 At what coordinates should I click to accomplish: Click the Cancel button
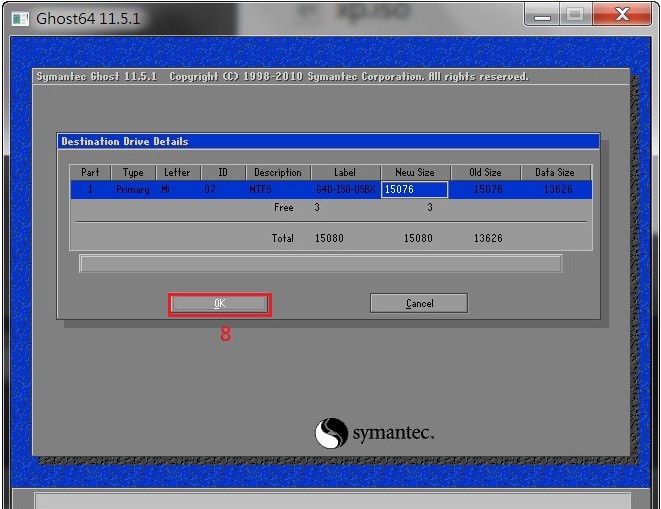[419, 303]
